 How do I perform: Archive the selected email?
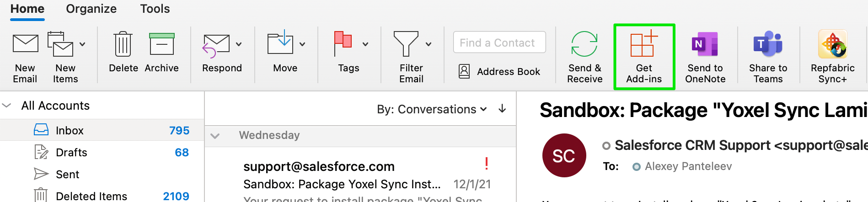click(161, 45)
